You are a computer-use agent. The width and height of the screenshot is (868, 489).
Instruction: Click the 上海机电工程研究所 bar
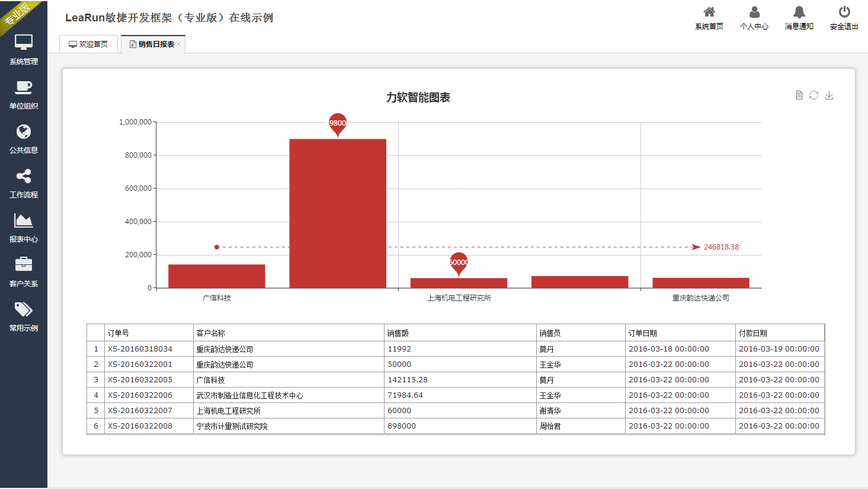tap(459, 283)
